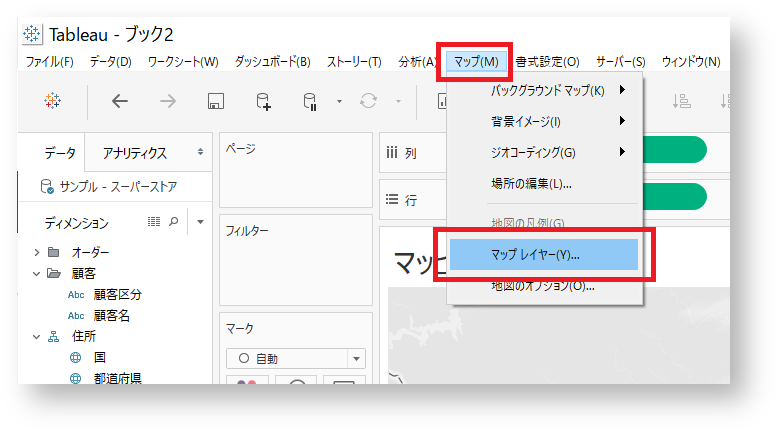The width and height of the screenshot is (778, 432).
Task: Open the 書式設定(O) menu
Action: [547, 62]
